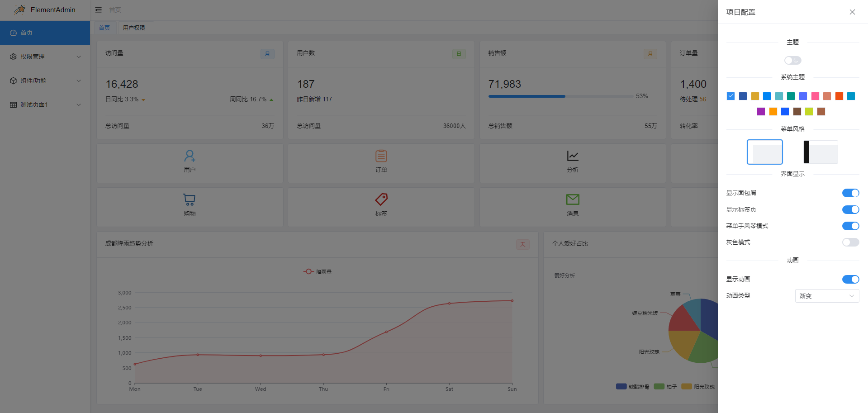This screenshot has width=868, height=413.
Task: Enable dark theme with the 主题 toggle
Action: point(792,60)
